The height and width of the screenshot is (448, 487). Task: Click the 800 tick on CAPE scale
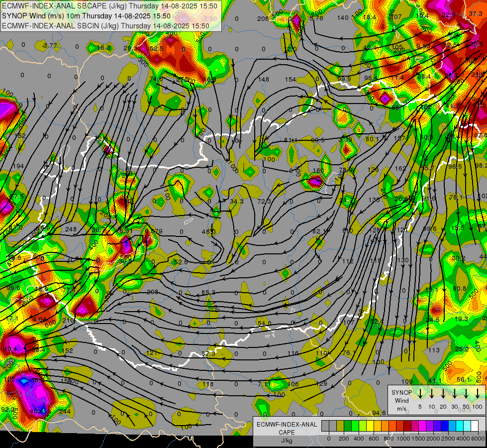click(x=389, y=439)
